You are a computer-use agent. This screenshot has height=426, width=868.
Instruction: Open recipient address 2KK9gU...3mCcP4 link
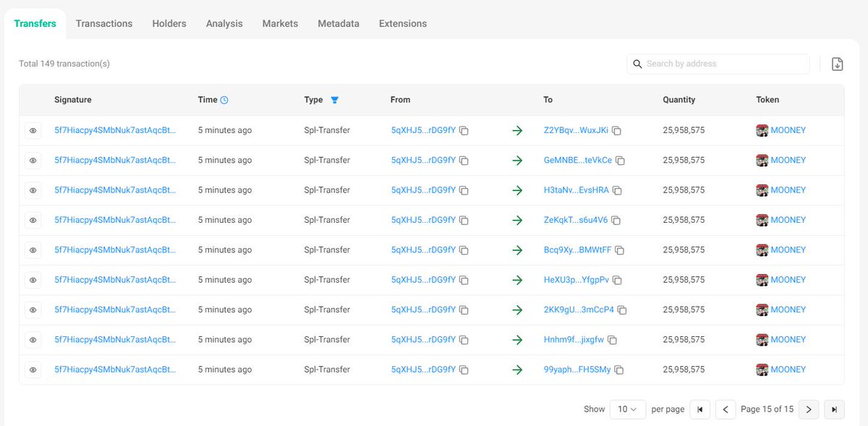(579, 310)
